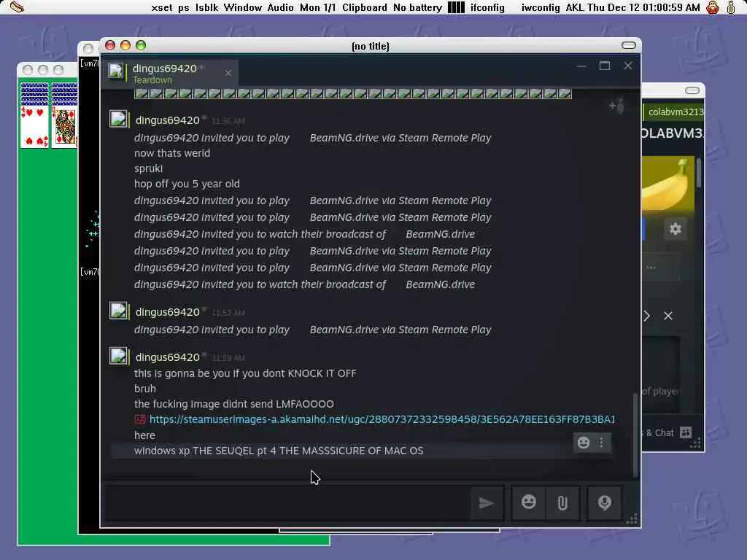Image resolution: width=747 pixels, height=560 pixels.
Task: Click the hearts card in solitaire window
Action: point(34,127)
